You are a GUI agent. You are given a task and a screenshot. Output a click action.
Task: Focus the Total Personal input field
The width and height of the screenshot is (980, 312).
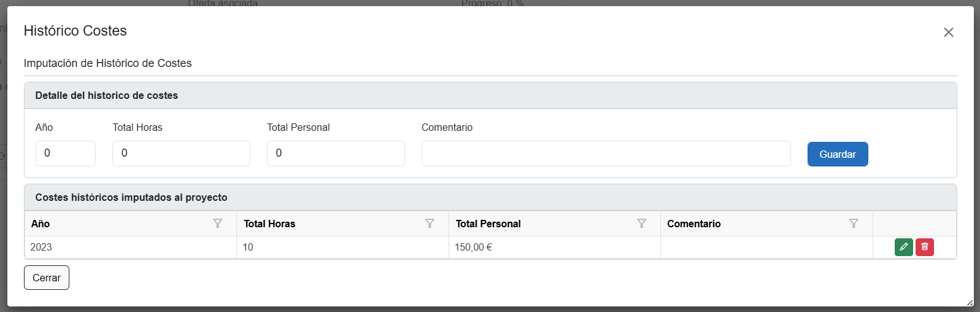tap(336, 154)
